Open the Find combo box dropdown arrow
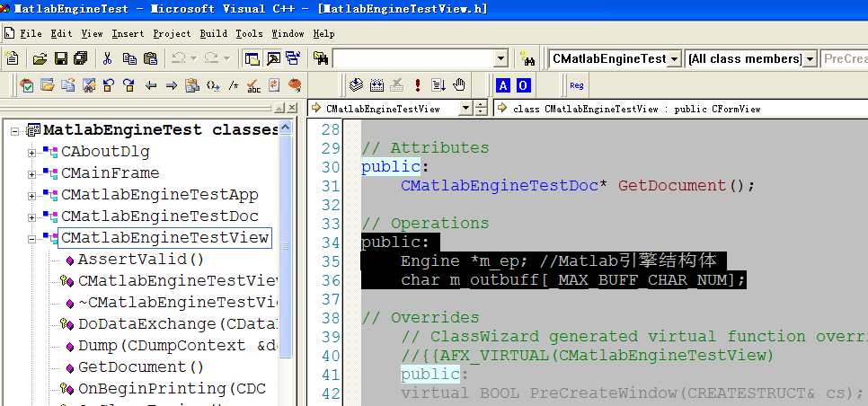The image size is (868, 406). point(501,58)
